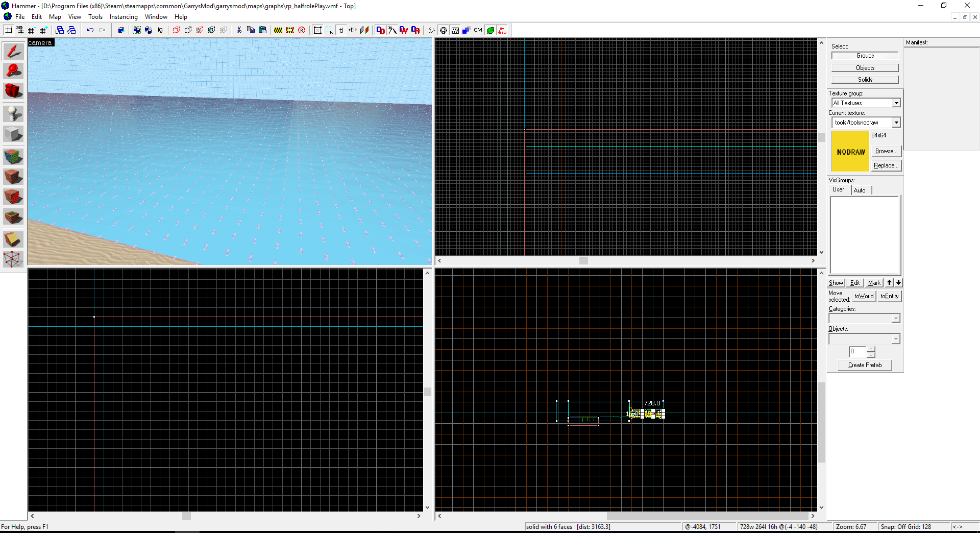Click the Create Prefab button

(865, 365)
